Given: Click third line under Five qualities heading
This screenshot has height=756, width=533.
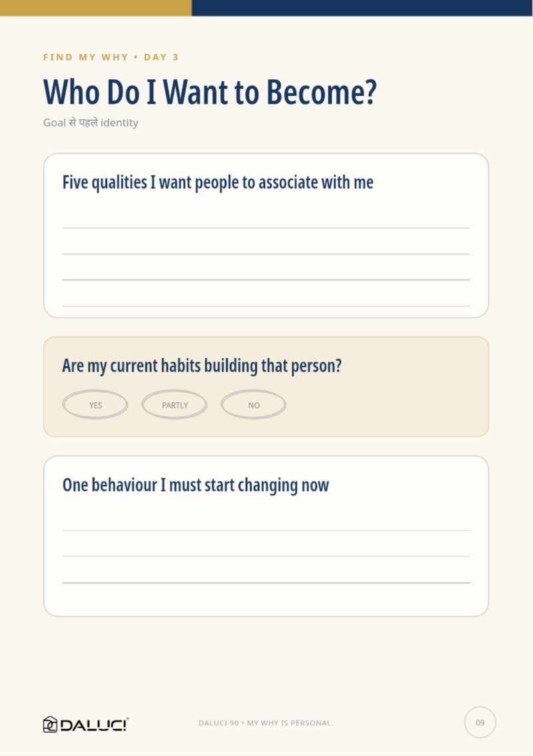Looking at the screenshot, I should (266, 280).
